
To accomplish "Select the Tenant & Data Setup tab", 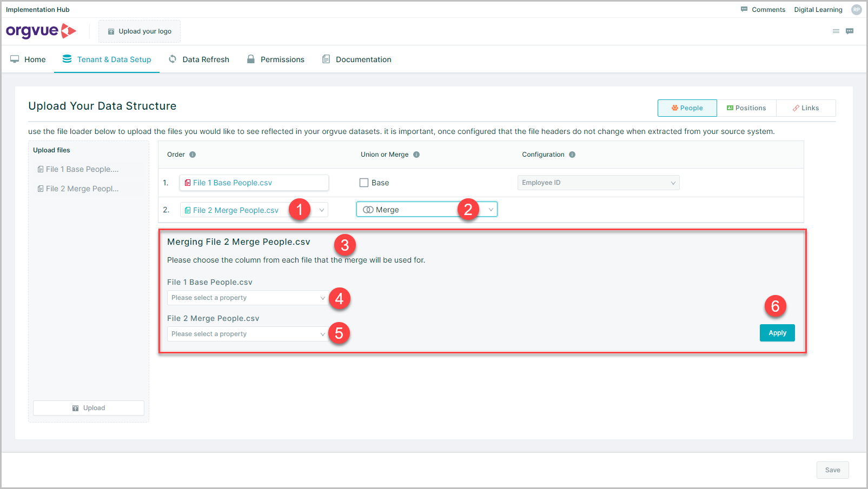I will (x=107, y=59).
